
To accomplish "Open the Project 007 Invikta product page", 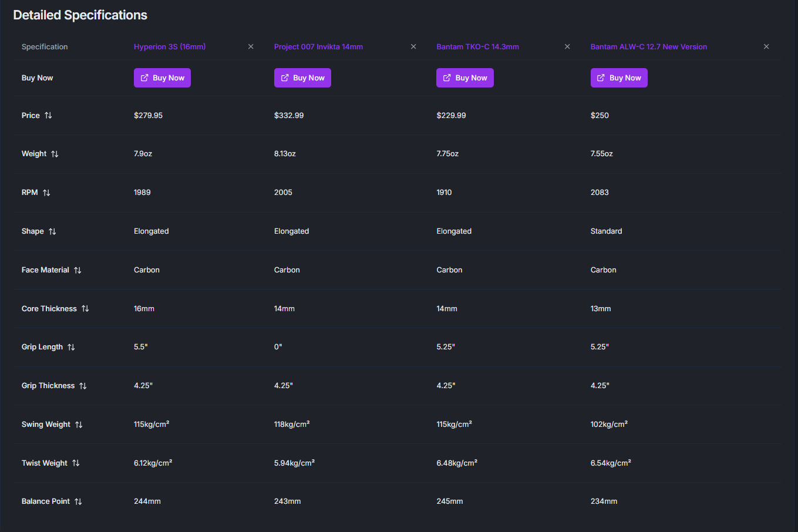I will [318, 46].
